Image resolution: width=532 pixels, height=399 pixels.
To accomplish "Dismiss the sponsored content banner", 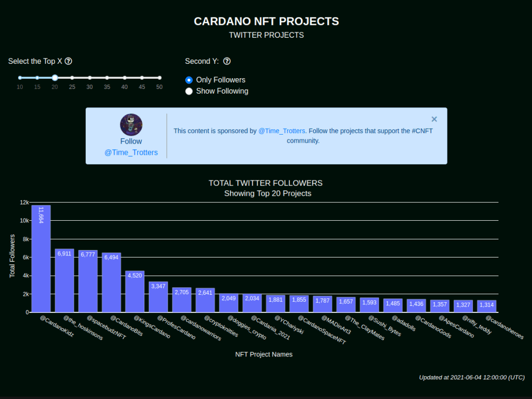I will [434, 119].
